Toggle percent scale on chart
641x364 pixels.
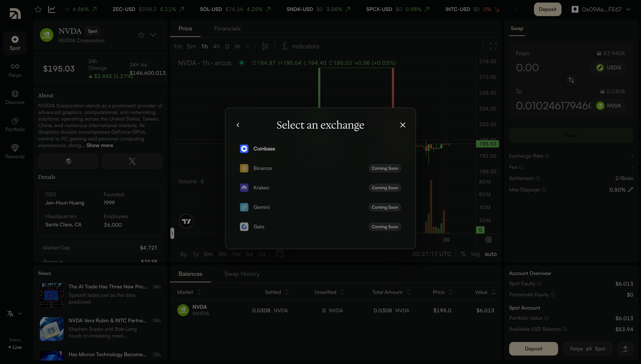click(x=463, y=254)
